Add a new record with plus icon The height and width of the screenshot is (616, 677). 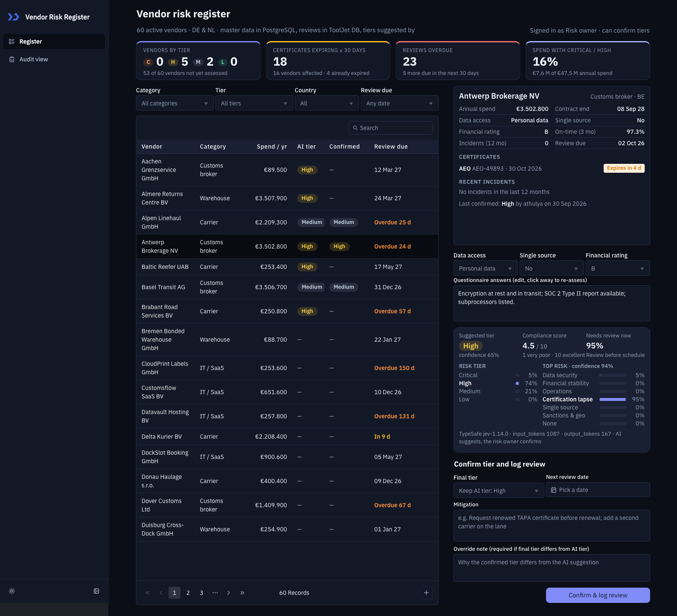[426, 593]
